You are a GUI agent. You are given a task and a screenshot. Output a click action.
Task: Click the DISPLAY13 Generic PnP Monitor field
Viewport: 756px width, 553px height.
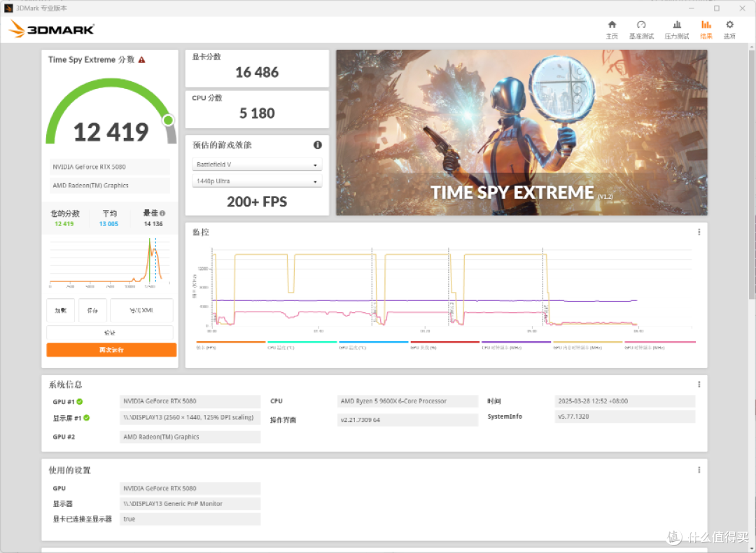(190, 504)
